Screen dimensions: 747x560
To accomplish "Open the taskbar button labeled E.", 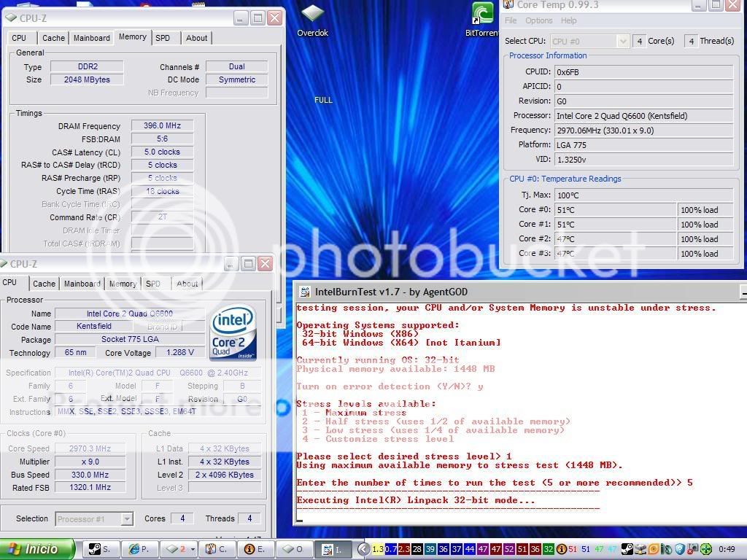I will click(255, 549).
